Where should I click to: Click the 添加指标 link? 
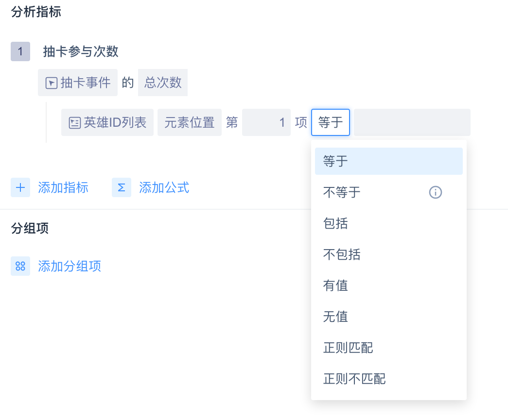click(63, 187)
